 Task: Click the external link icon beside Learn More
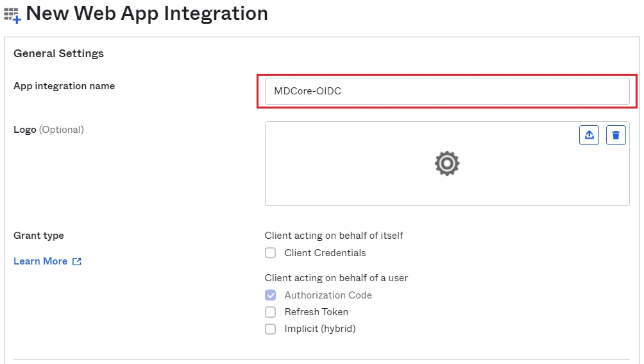click(77, 261)
